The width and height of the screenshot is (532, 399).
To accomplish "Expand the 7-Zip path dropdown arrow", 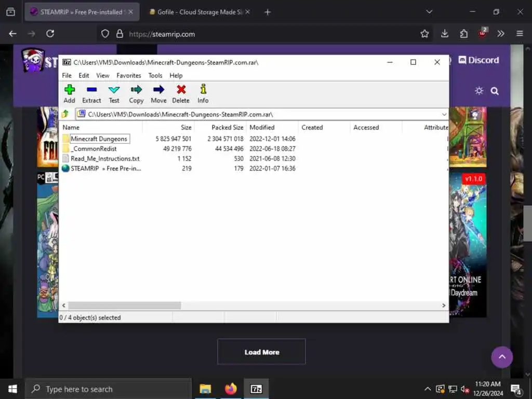I will click(444, 114).
